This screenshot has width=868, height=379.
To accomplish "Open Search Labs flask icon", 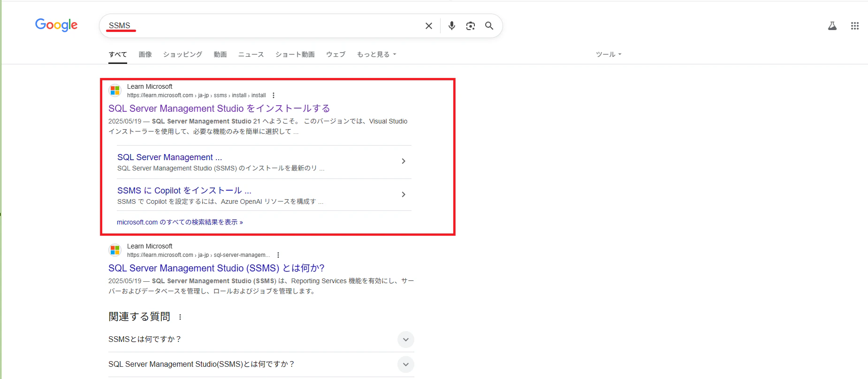I will coord(832,26).
